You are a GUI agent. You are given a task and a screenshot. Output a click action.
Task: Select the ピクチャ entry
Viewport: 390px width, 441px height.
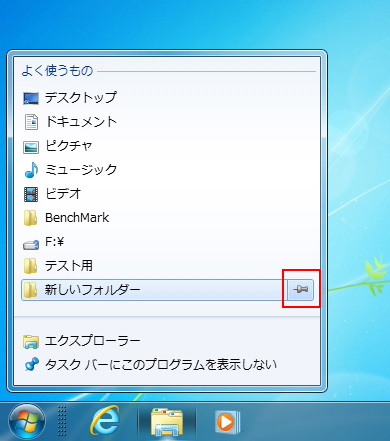[x=167, y=146]
